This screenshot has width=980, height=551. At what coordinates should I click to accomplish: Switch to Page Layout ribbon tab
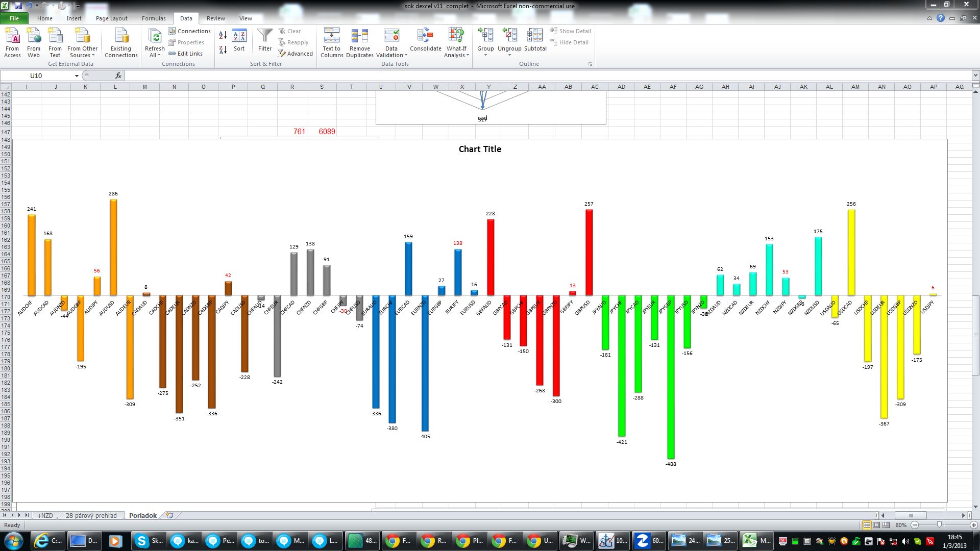tap(111, 18)
